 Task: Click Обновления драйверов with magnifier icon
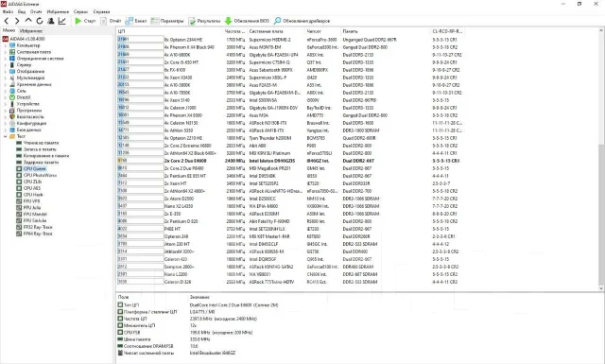(302, 21)
